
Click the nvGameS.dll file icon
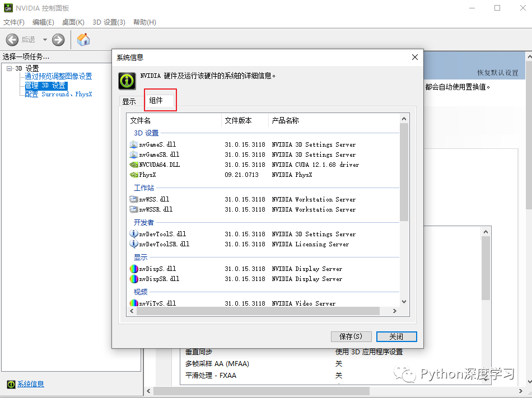(x=134, y=144)
